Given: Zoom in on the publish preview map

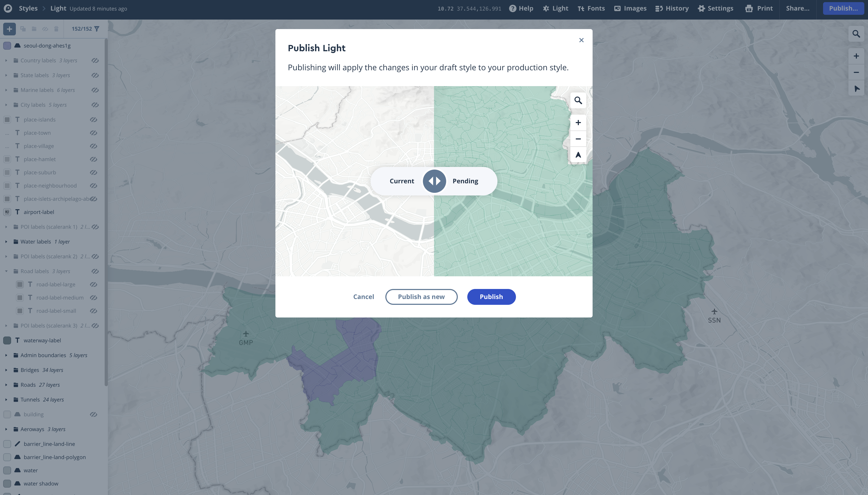Looking at the screenshot, I should [x=578, y=123].
